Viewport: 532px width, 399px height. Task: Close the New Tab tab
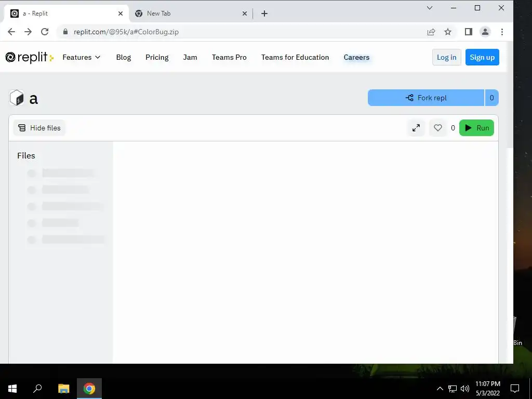245,14
